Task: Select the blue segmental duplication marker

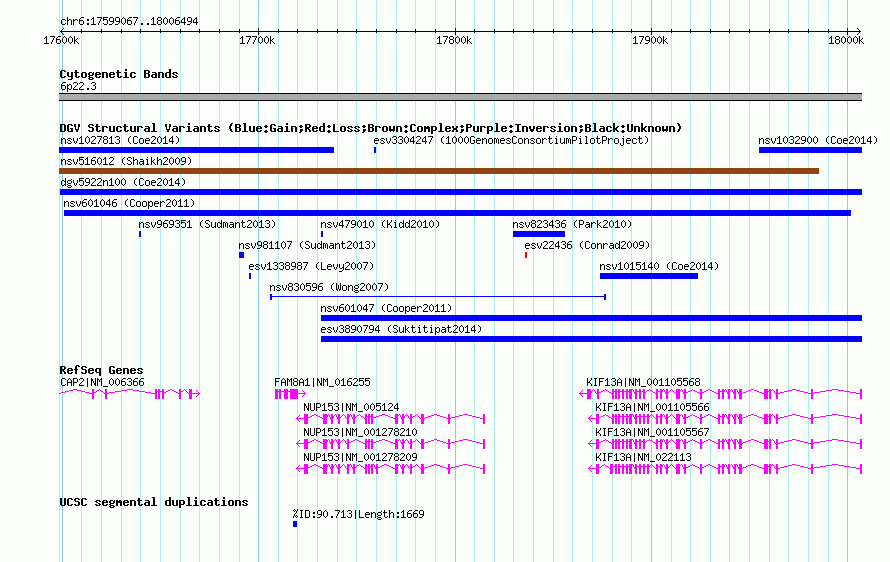Action: point(295,524)
